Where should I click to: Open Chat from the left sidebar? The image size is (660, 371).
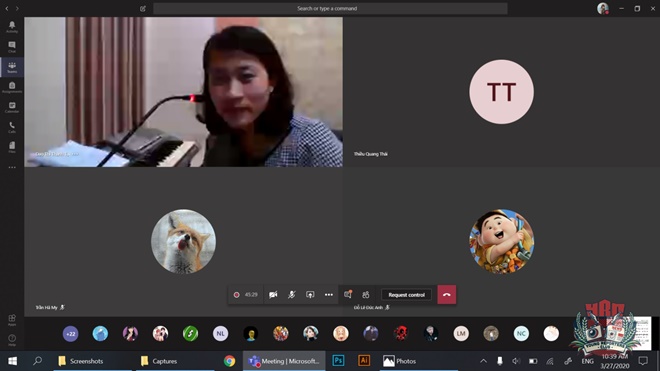click(x=12, y=47)
